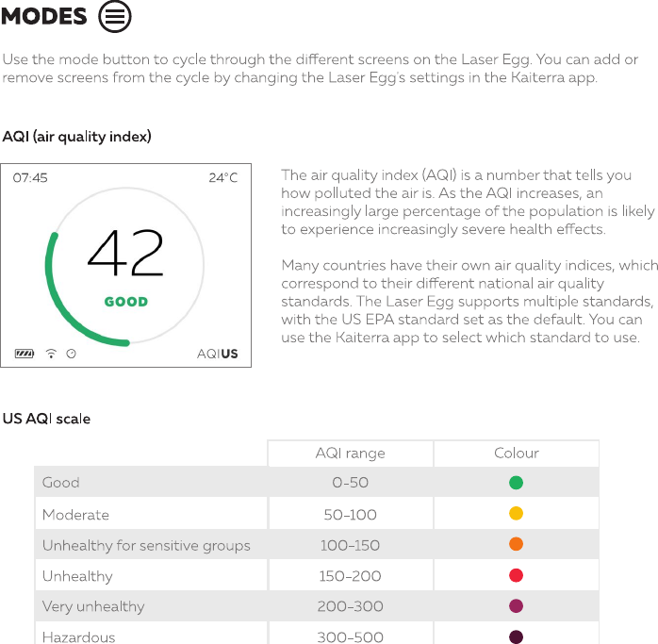Select the Unhealthy for sensitive groups row
The width and height of the screenshot is (658, 644).
(317, 544)
